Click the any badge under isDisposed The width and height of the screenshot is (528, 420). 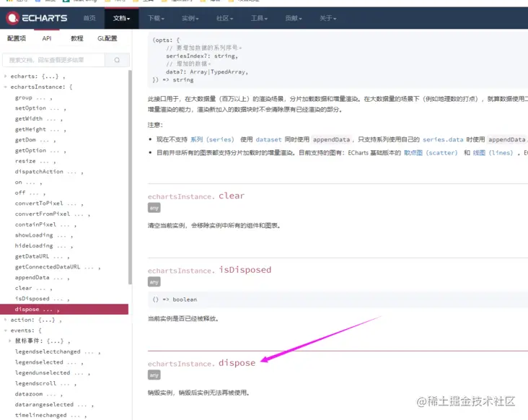(154, 282)
